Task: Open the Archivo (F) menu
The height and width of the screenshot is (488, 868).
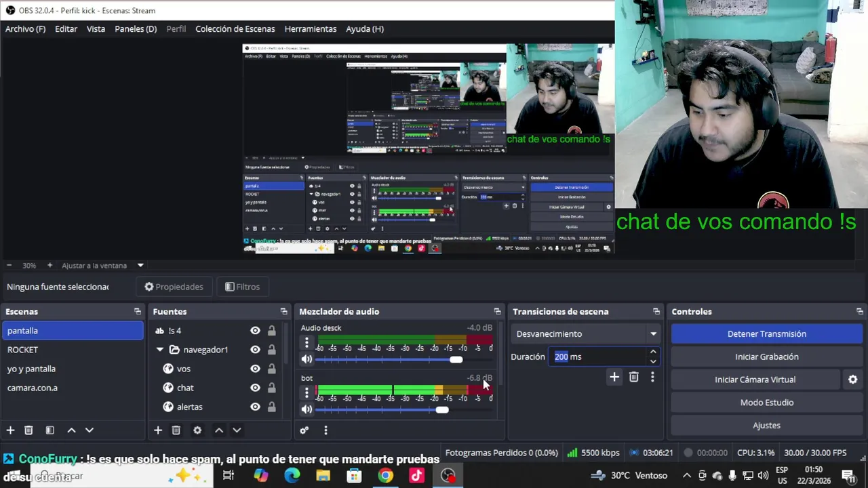Action: click(25, 29)
